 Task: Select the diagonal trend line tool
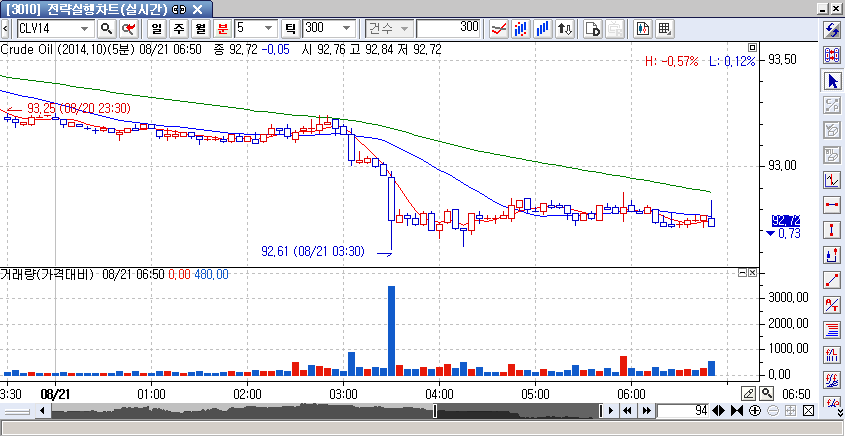(831, 279)
